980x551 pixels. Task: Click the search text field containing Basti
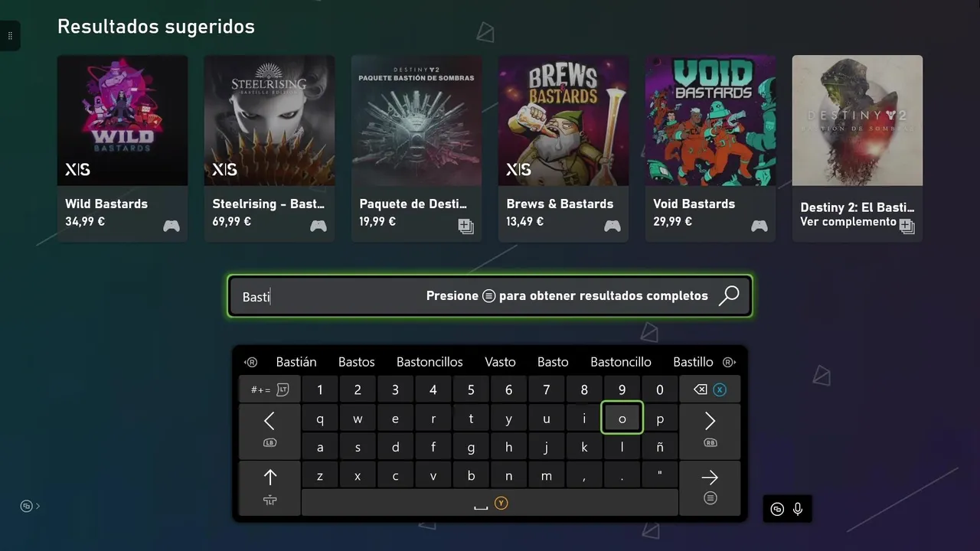pos(490,296)
